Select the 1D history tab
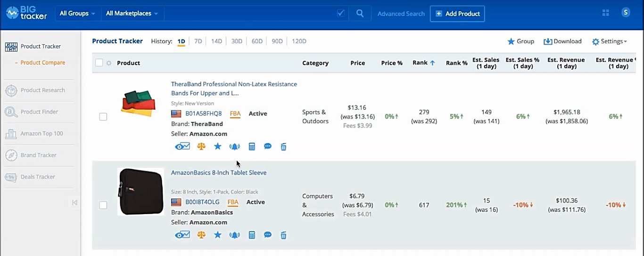This screenshot has height=256, width=644. tap(181, 41)
